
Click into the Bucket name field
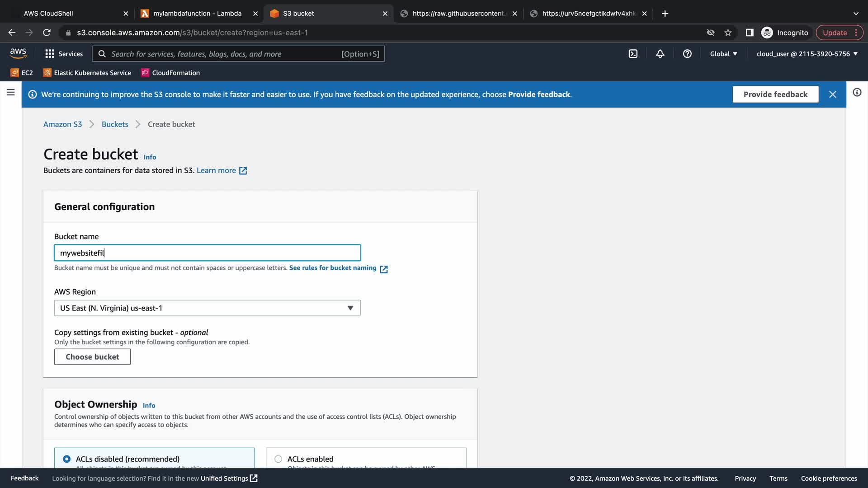tap(207, 253)
